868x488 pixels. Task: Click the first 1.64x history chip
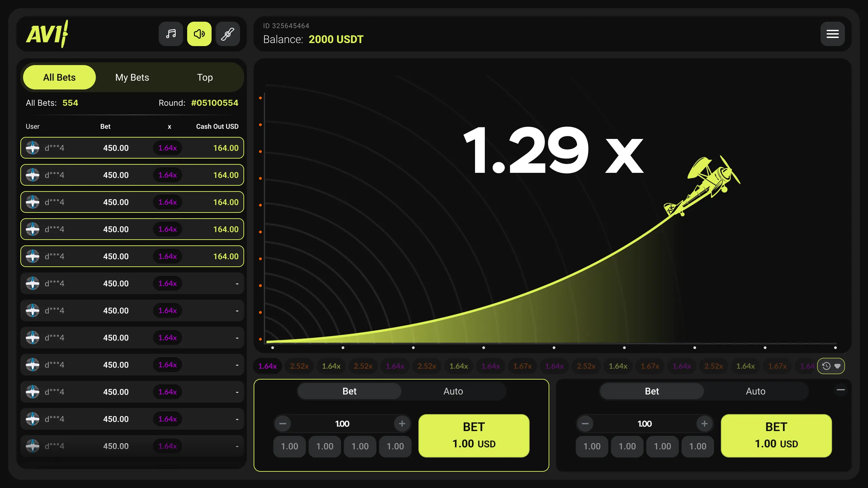268,366
